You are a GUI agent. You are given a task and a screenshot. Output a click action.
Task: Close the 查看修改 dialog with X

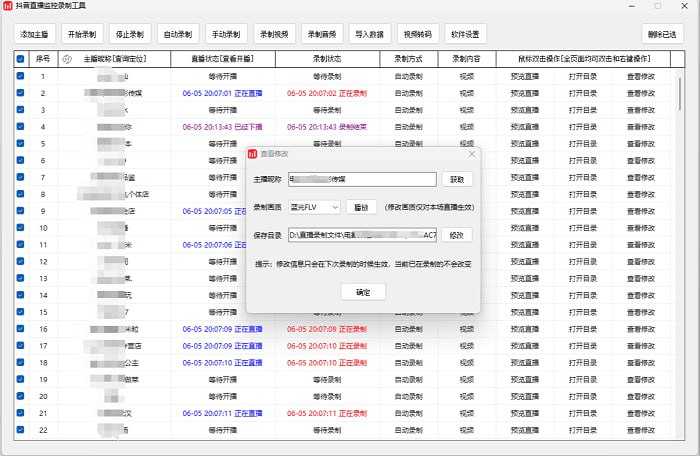(472, 154)
